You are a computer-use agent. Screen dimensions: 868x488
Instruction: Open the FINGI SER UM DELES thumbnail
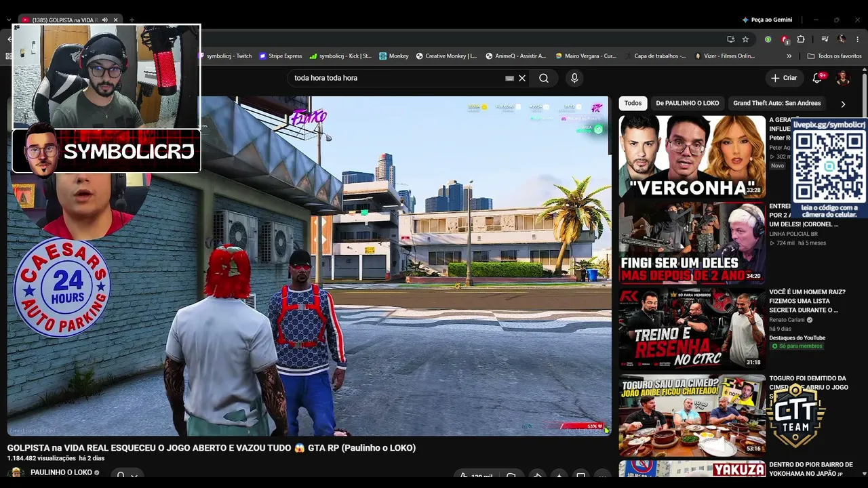pyautogui.click(x=692, y=243)
